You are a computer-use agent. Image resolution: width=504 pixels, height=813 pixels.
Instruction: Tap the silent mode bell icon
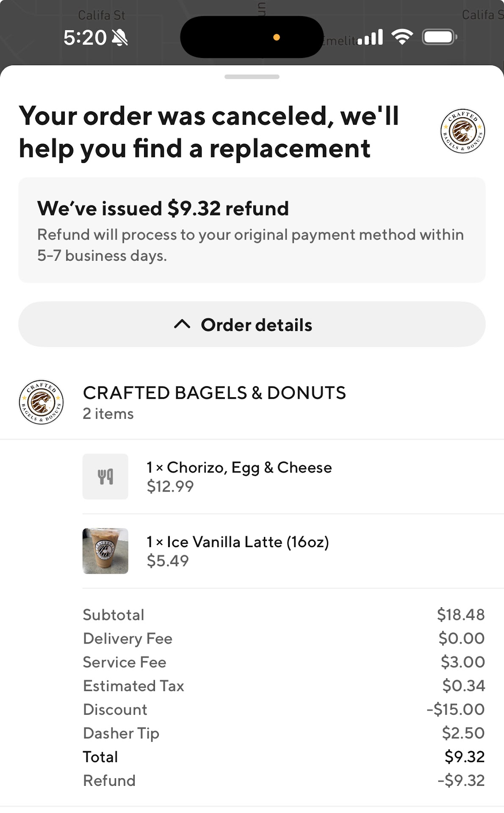click(x=119, y=38)
